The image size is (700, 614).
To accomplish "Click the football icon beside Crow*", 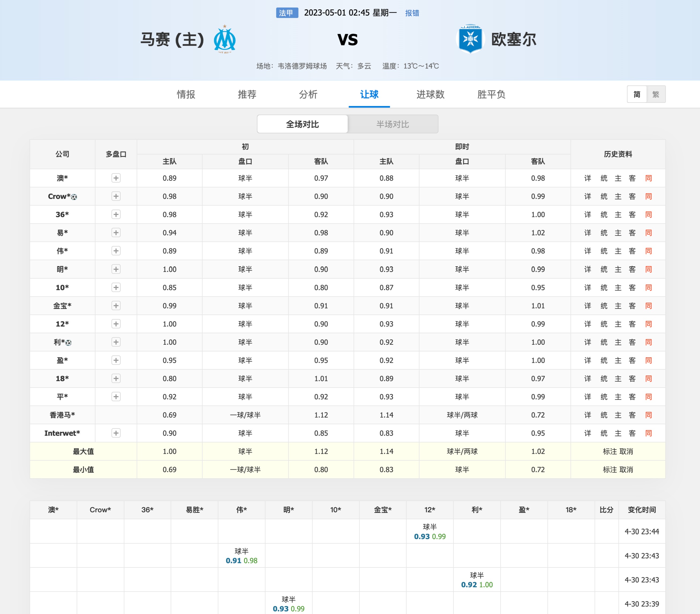I will click(74, 197).
